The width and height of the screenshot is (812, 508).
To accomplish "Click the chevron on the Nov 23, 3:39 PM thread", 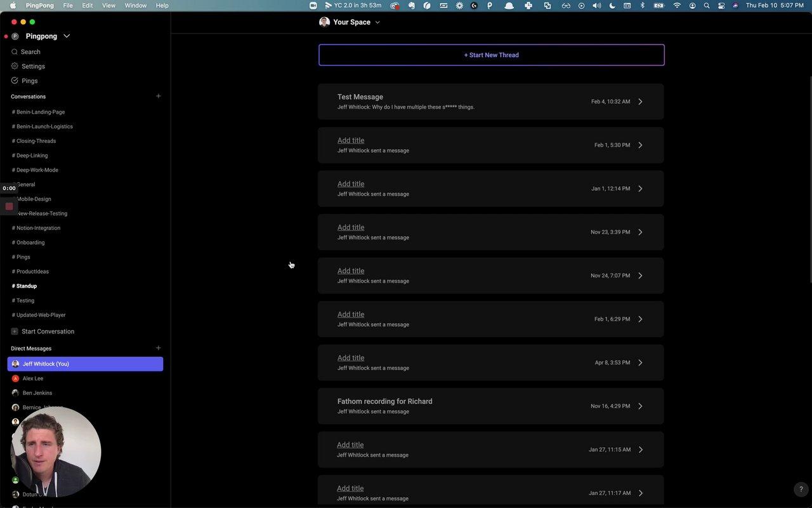I will [640, 232].
